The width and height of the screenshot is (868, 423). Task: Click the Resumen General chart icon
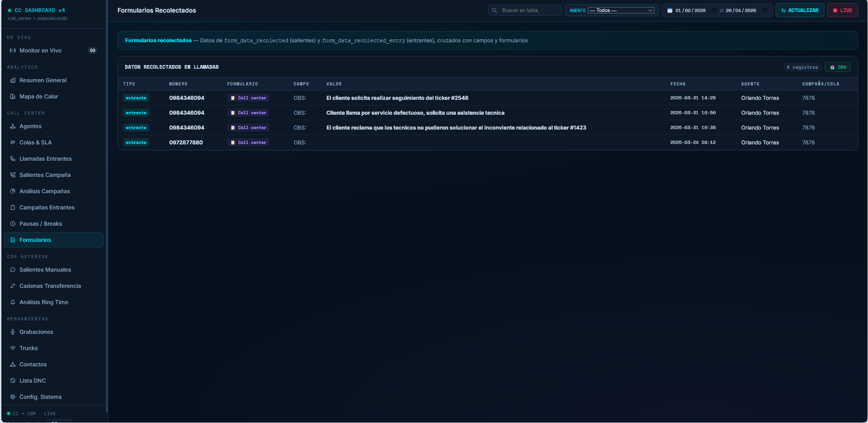[13, 80]
